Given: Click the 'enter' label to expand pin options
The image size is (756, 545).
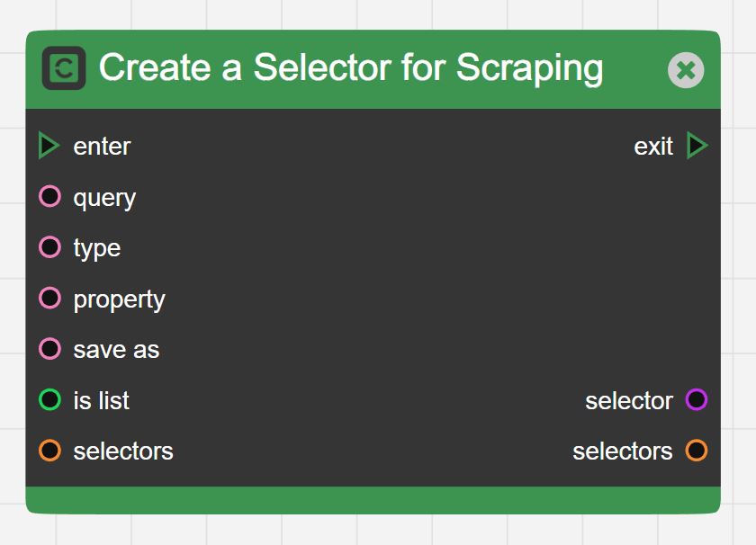Looking at the screenshot, I should click(102, 146).
